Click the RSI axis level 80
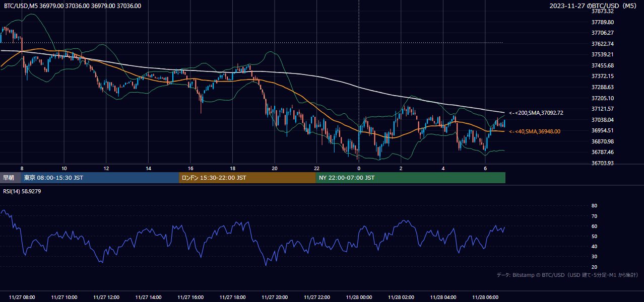This screenshot has height=302, width=644. point(594,206)
